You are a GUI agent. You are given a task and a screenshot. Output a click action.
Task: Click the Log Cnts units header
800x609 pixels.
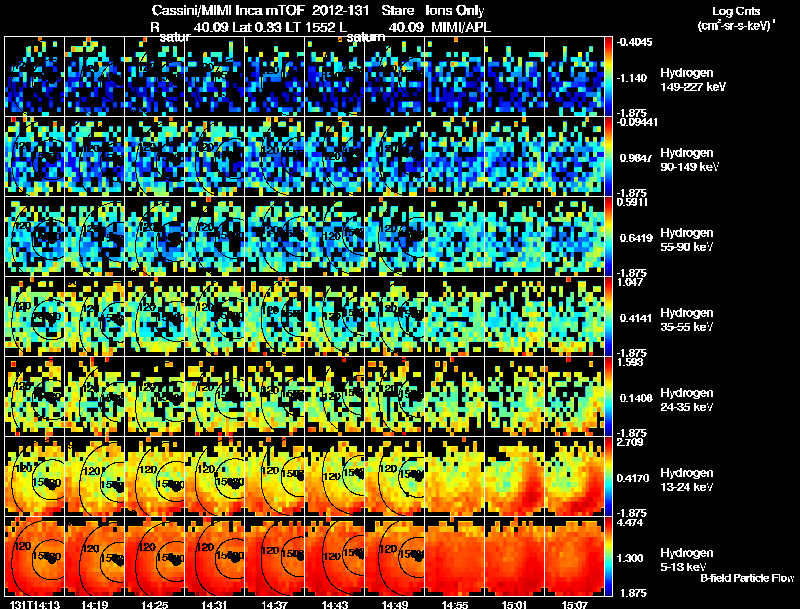[x=736, y=18]
